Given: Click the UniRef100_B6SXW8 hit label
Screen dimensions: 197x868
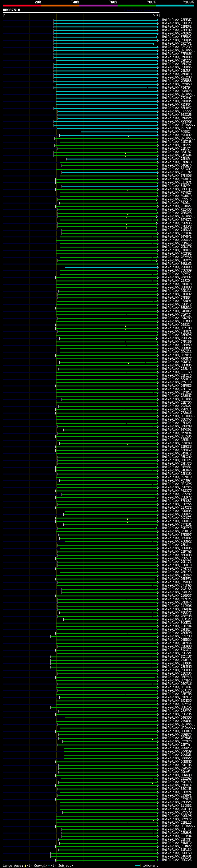Looking at the screenshot, I should pos(177,115).
